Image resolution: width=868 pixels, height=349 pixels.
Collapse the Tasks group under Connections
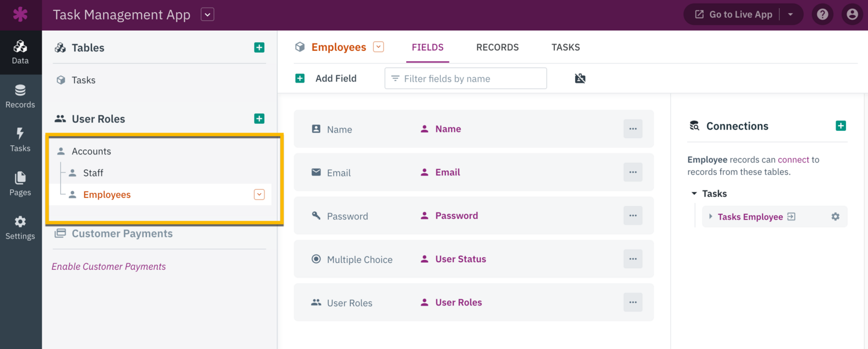click(x=694, y=193)
